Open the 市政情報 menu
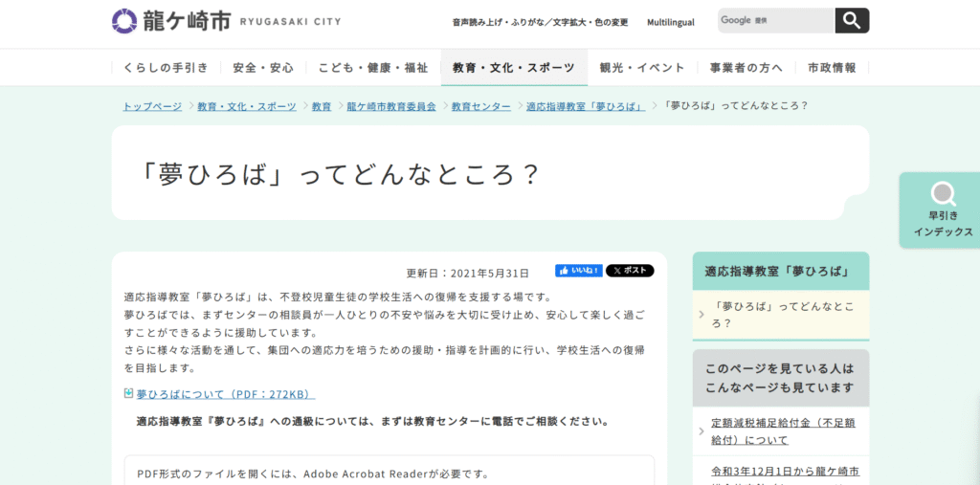Image resolution: width=980 pixels, height=485 pixels. click(x=832, y=68)
